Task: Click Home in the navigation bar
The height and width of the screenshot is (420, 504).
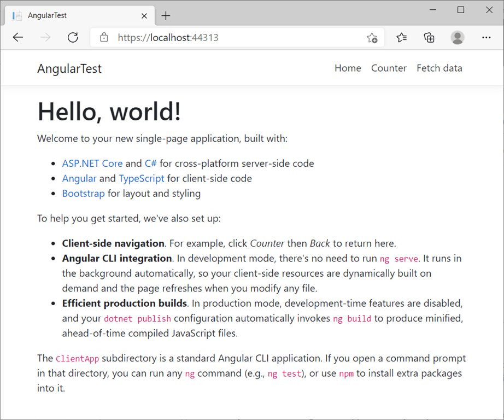Action: coord(348,68)
